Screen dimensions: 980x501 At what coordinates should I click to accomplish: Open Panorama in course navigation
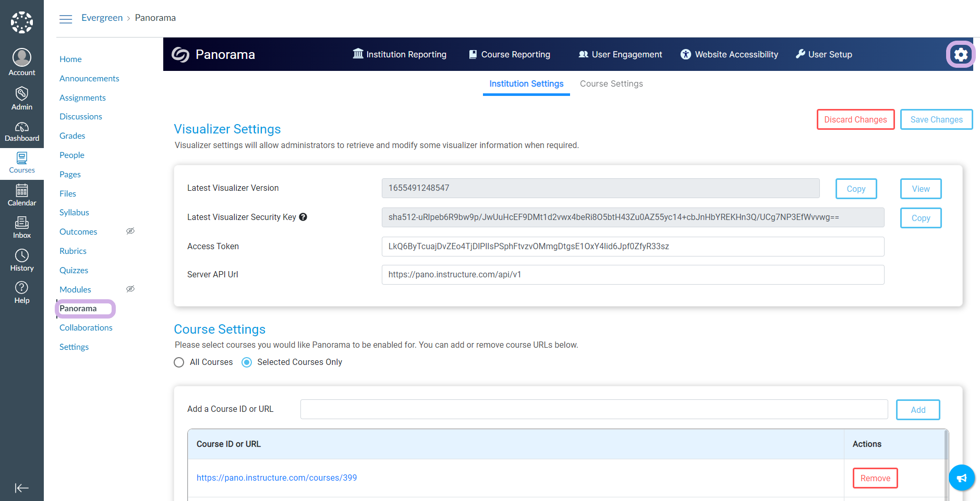(x=78, y=309)
